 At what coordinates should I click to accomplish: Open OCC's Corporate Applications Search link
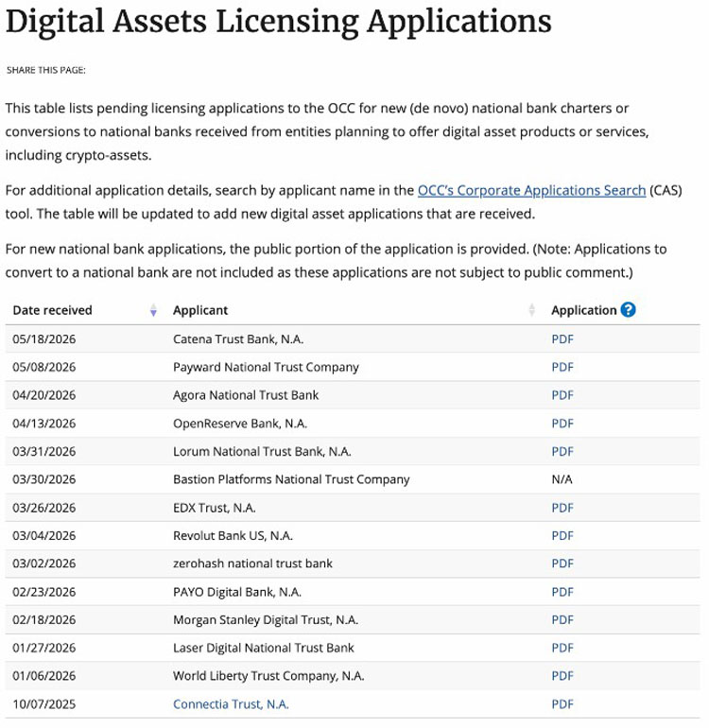tap(531, 190)
